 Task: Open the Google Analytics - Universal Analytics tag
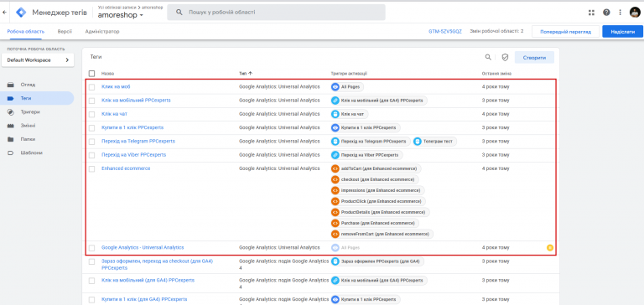coord(143,247)
